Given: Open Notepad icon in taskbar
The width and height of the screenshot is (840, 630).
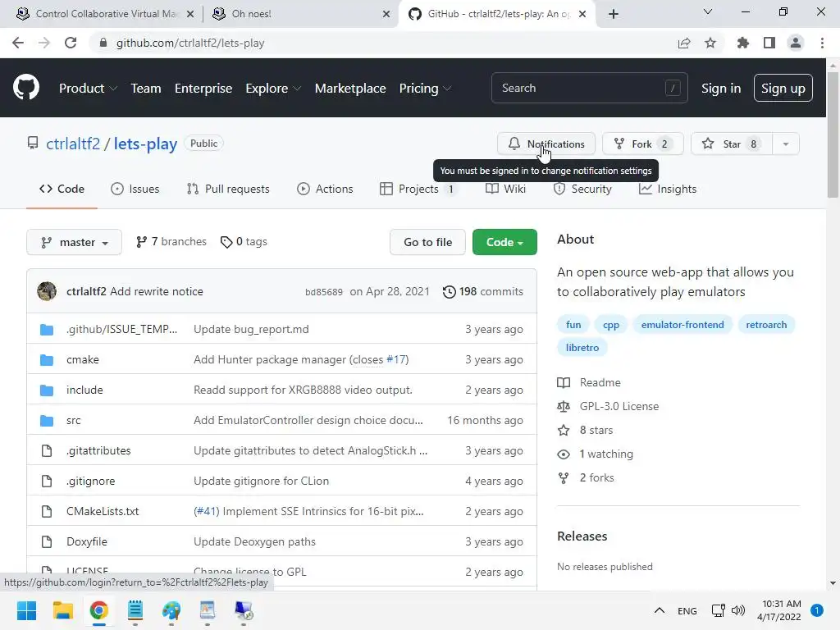Looking at the screenshot, I should (x=135, y=610).
